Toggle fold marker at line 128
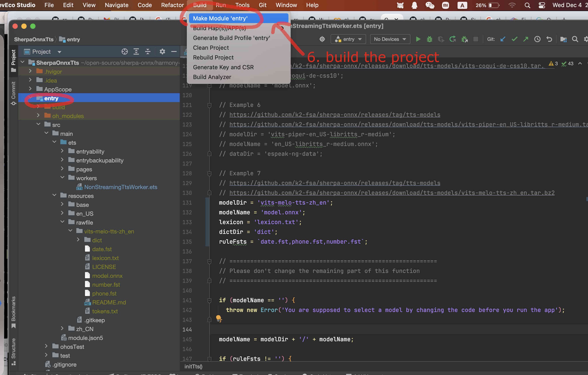The height and width of the screenshot is (375, 588). click(209, 173)
